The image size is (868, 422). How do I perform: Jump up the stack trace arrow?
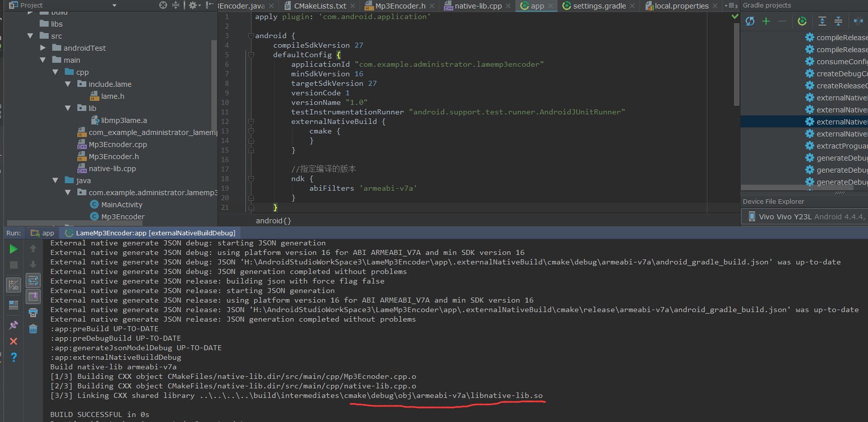click(x=33, y=248)
